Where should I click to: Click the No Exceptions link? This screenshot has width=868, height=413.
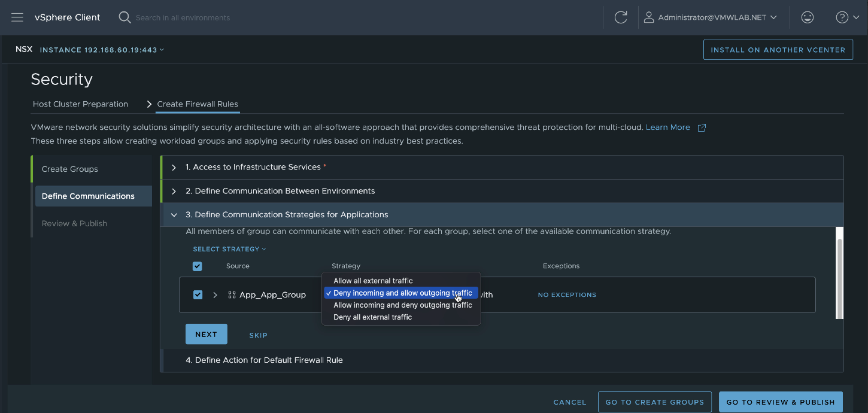pos(567,294)
